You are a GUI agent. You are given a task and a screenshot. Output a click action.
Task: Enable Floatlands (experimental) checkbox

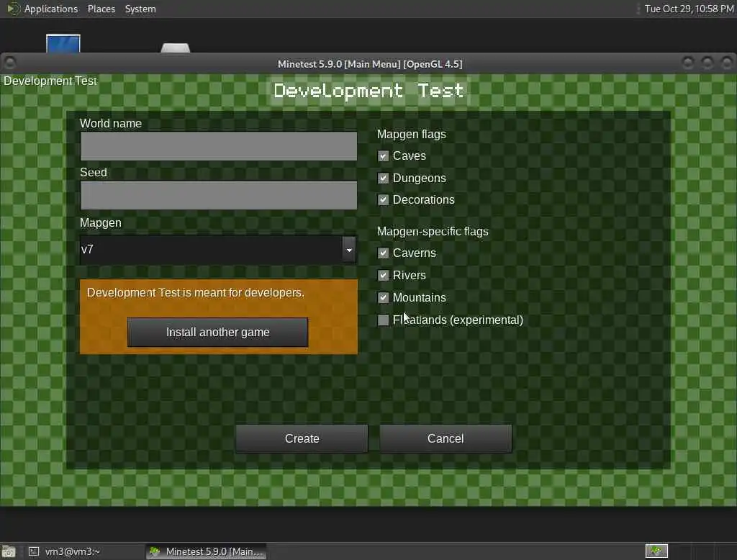[x=383, y=320]
